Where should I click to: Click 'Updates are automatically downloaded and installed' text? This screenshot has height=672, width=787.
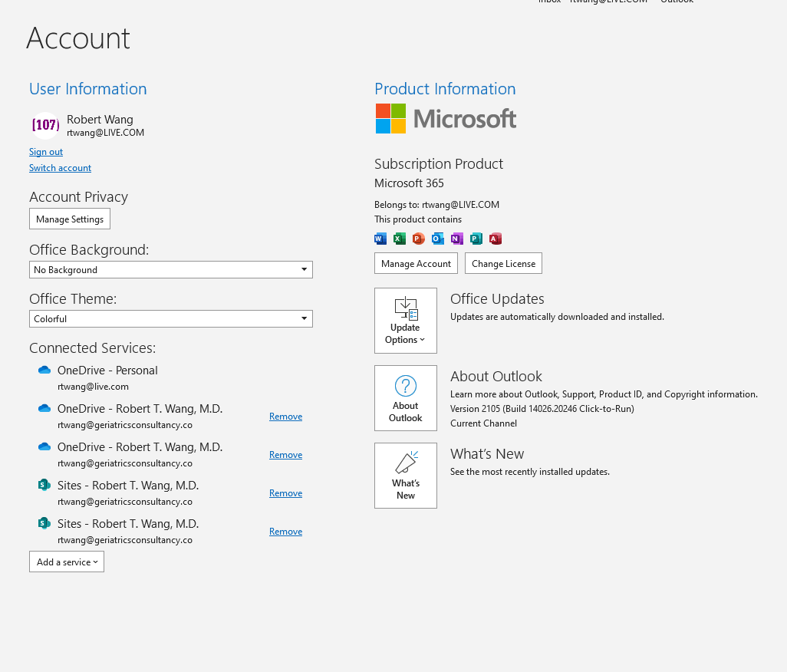click(557, 317)
